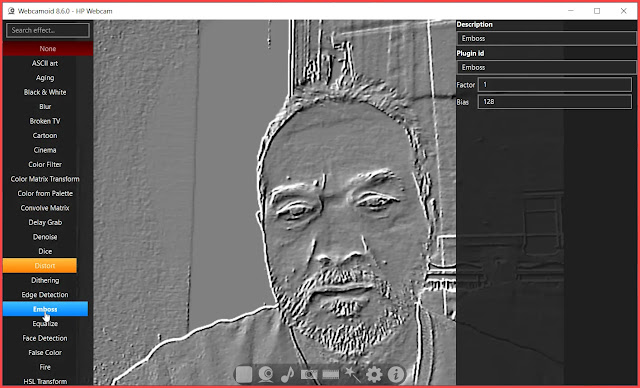Choose the Face Detection effect
Viewport: 640px width, 388px height.
(45, 338)
